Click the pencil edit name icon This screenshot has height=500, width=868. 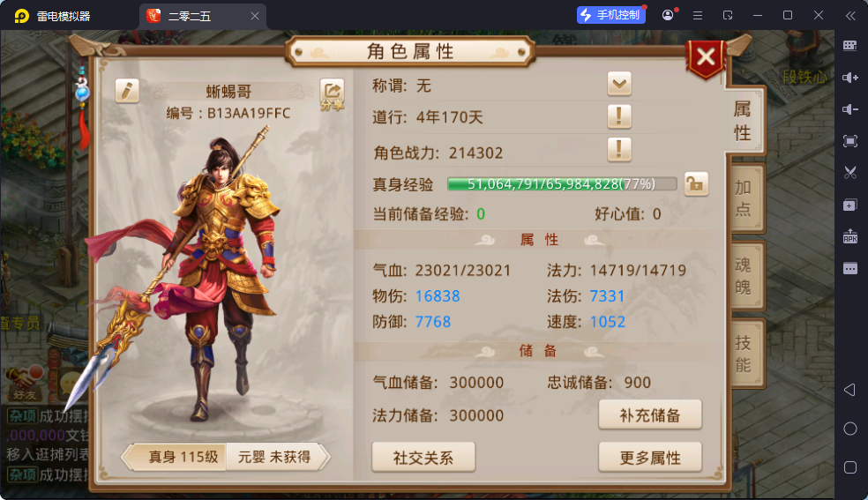(127, 91)
